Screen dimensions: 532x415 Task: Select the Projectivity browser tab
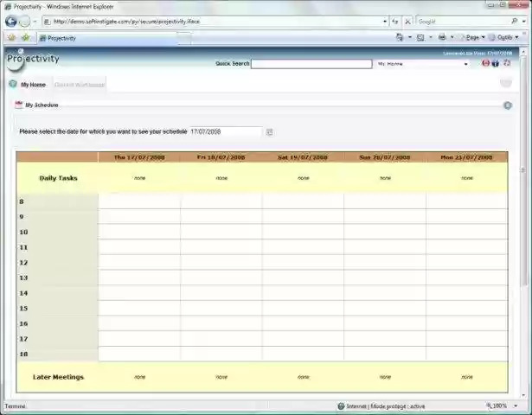point(107,38)
